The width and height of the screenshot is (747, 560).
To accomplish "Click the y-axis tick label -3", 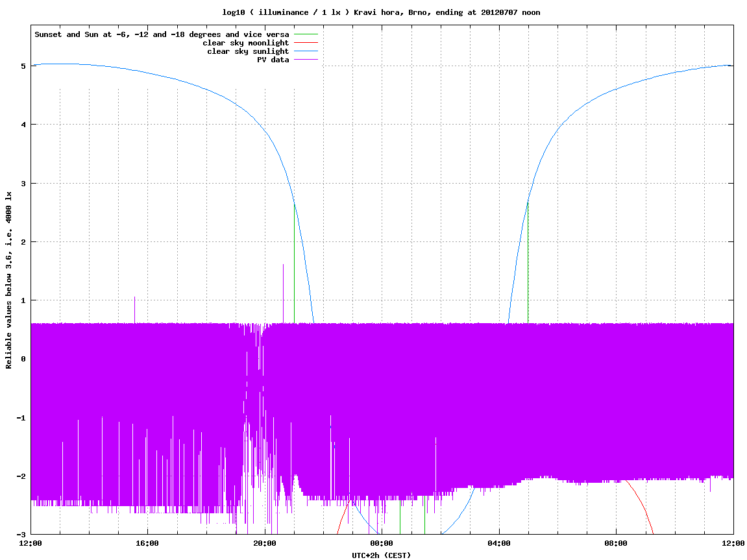I will 21,535.
